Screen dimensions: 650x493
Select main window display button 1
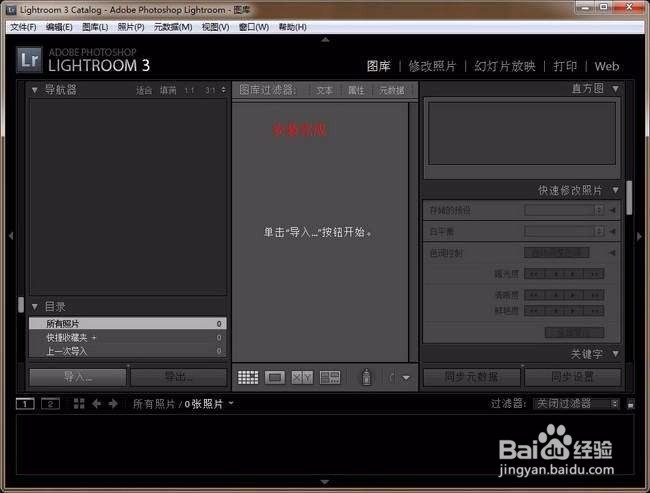25,403
